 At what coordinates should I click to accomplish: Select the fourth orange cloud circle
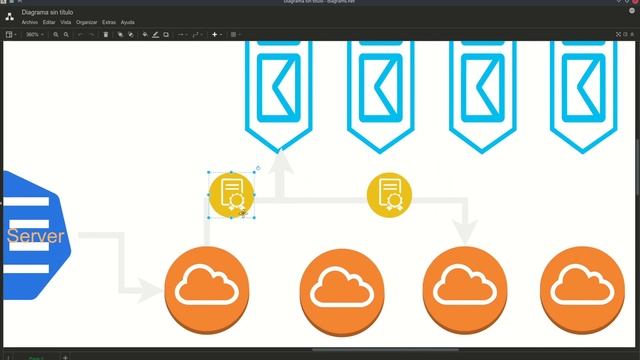[x=582, y=290]
